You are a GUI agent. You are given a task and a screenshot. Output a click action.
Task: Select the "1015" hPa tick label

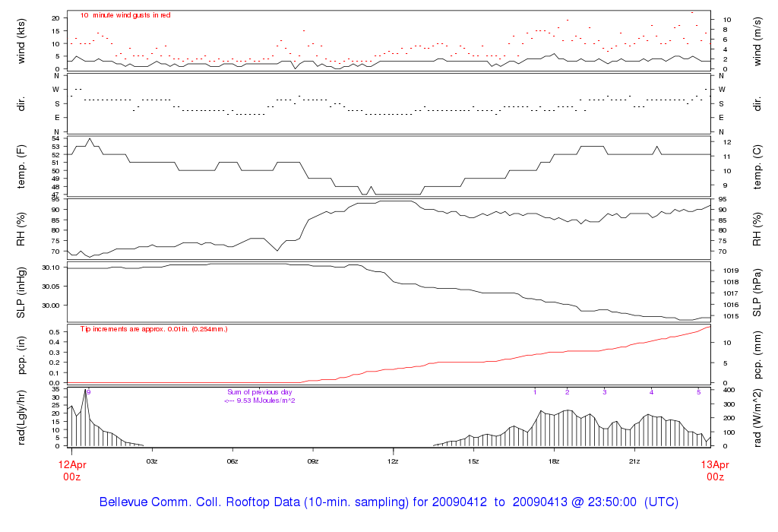click(731, 317)
